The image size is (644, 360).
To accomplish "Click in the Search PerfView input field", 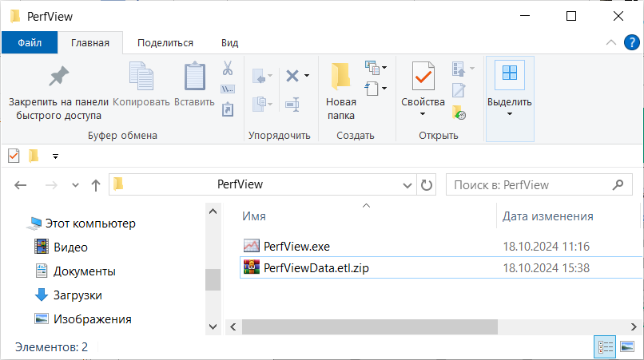I will (x=529, y=184).
